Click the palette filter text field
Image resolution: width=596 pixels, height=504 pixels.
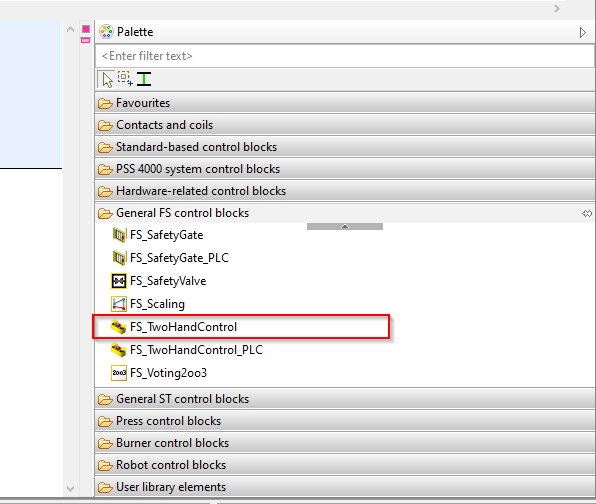click(345, 56)
